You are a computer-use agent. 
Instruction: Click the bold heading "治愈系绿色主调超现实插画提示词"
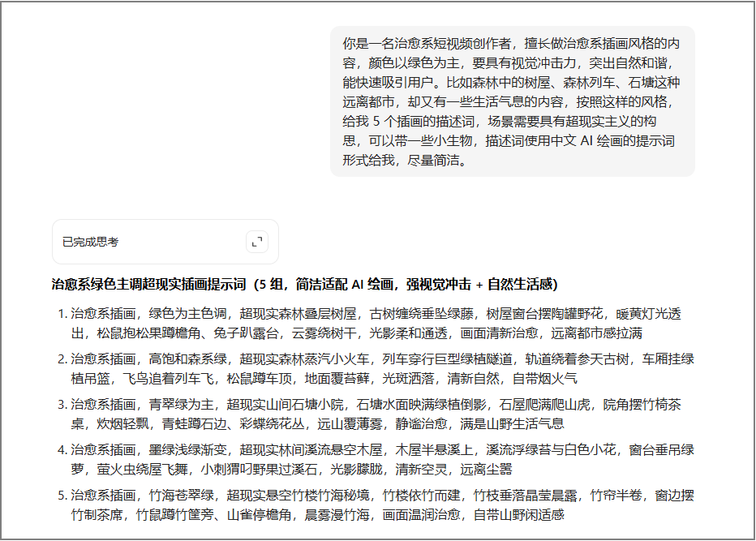click(148, 285)
